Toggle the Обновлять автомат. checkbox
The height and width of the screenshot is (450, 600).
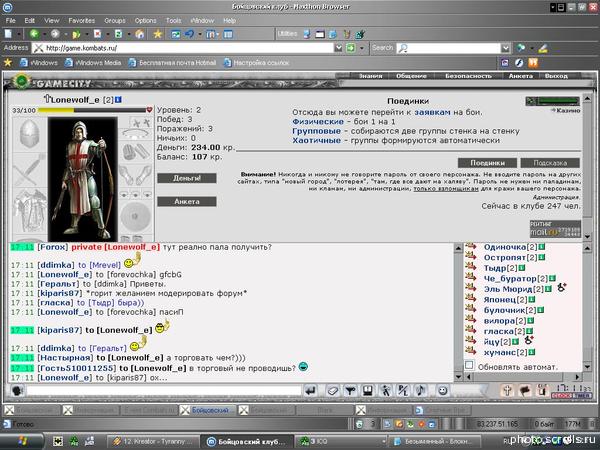click(x=470, y=365)
